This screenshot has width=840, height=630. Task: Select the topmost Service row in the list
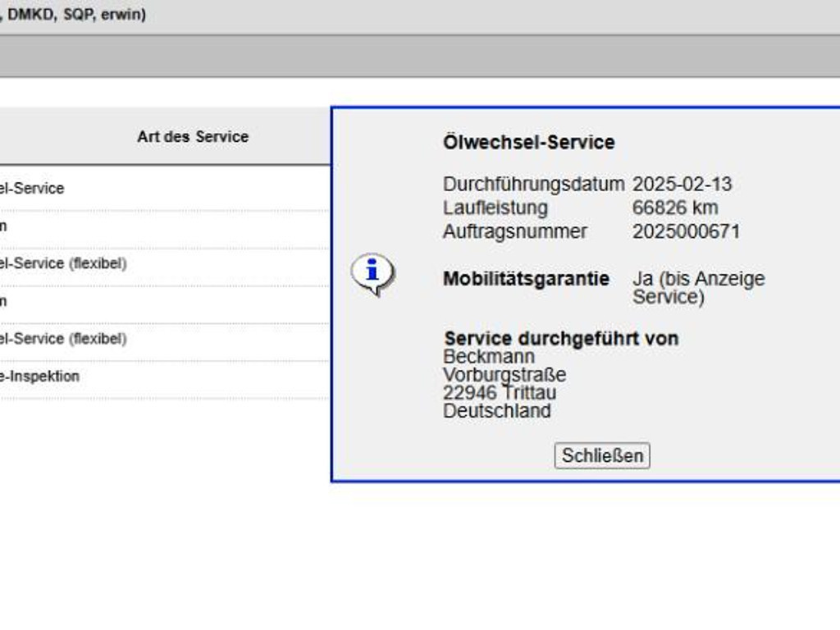pos(33,189)
